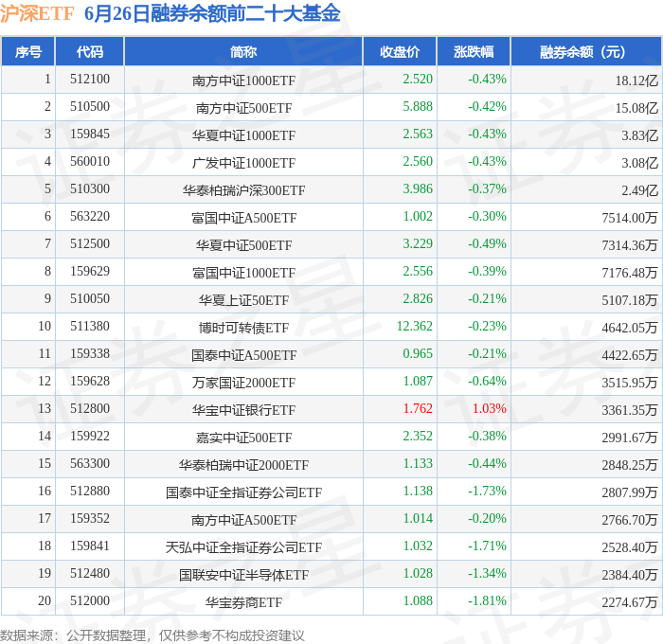Click the 序号 column header
The height and width of the screenshot is (644, 663).
[27, 52]
